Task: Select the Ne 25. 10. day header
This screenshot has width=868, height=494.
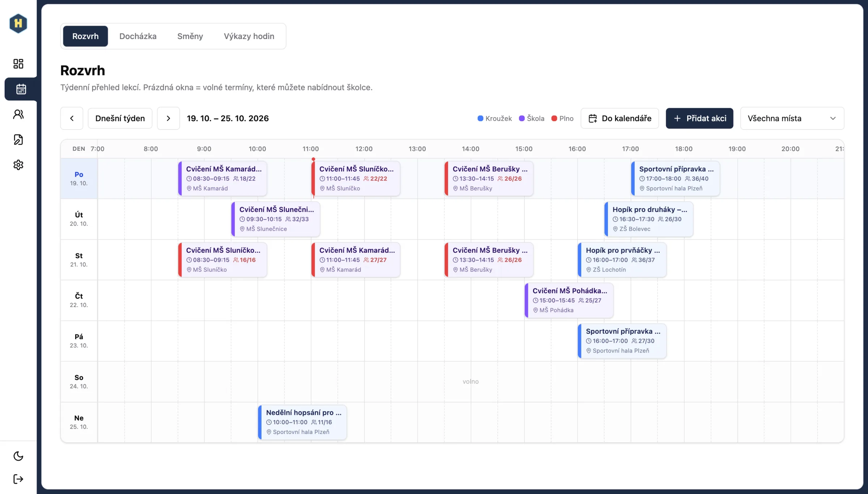Action: pos(79,422)
